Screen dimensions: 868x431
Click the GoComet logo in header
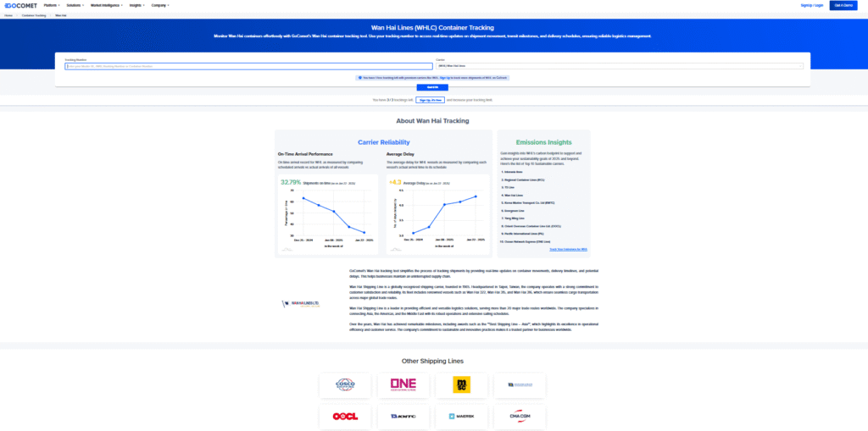coord(19,5)
